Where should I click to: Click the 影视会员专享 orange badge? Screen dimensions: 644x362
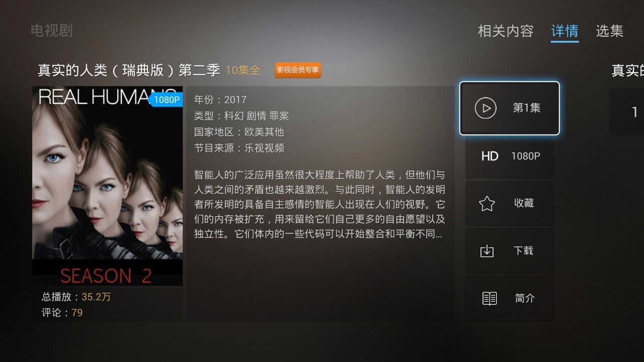298,70
